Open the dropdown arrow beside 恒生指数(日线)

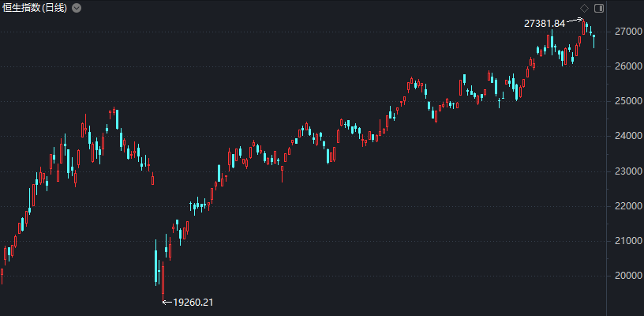76,8
